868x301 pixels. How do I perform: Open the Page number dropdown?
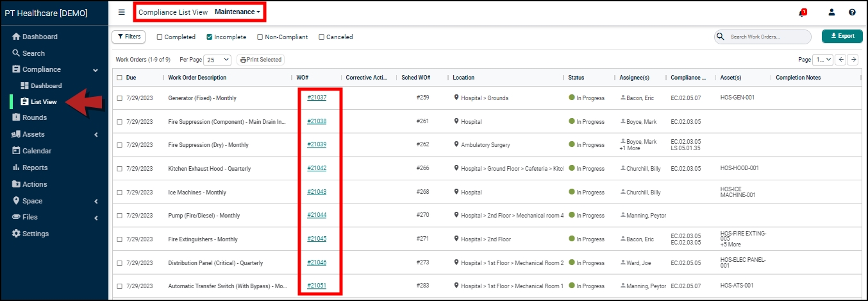coord(822,60)
